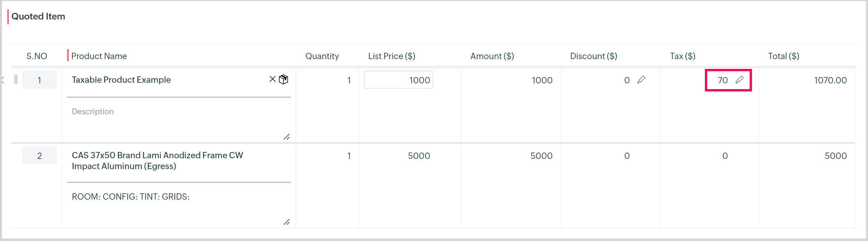Click row 1 quantity value

click(x=349, y=80)
